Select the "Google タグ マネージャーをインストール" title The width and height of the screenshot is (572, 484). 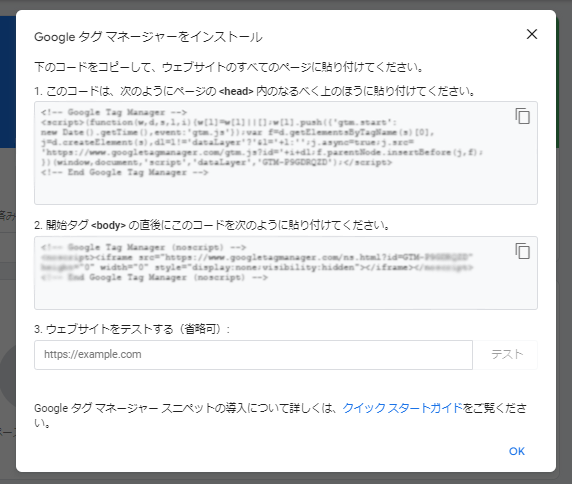tap(148, 37)
